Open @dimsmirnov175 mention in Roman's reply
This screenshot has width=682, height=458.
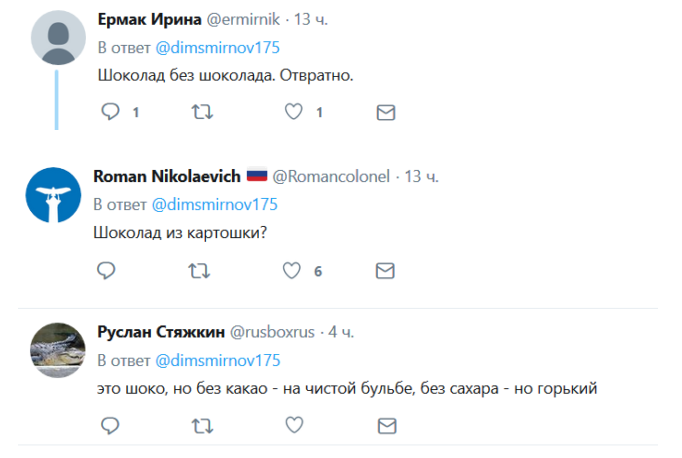[x=214, y=204]
